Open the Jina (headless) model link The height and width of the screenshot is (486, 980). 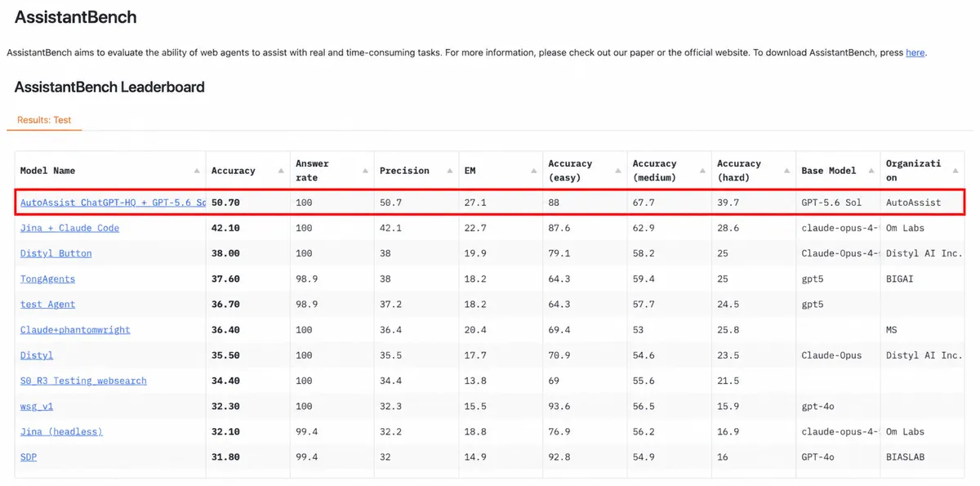pos(61,431)
